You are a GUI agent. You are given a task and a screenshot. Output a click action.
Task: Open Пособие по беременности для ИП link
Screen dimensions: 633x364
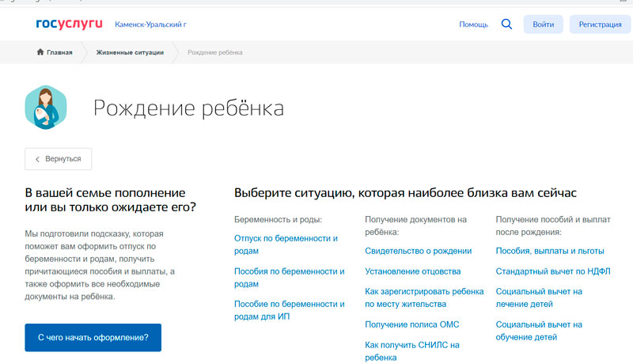[289, 310]
